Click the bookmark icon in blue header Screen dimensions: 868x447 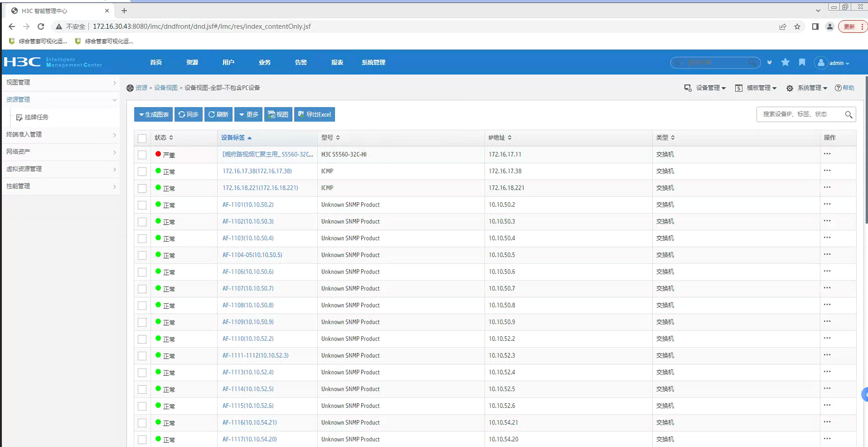[802, 62]
